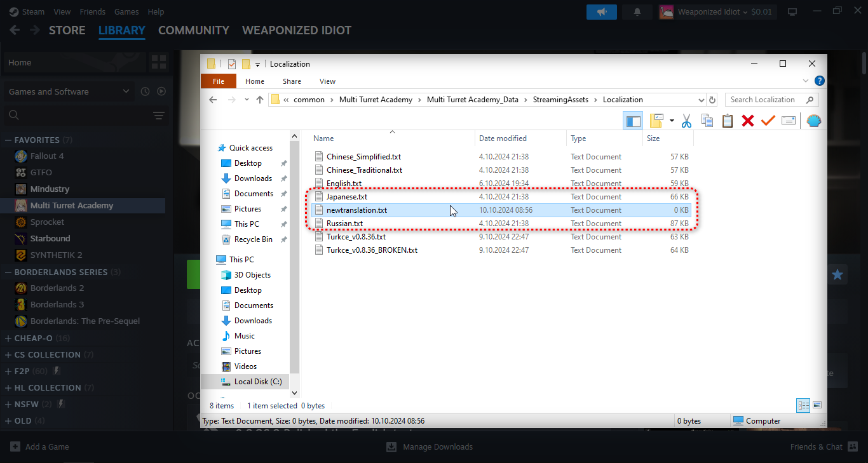Click the orange checkmark Properties icon
The width and height of the screenshot is (868, 463).
[768, 121]
